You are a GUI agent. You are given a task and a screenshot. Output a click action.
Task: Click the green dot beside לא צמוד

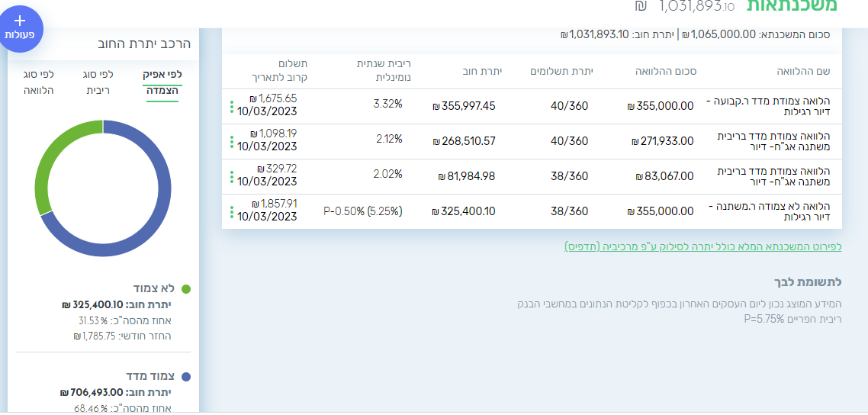point(186,289)
